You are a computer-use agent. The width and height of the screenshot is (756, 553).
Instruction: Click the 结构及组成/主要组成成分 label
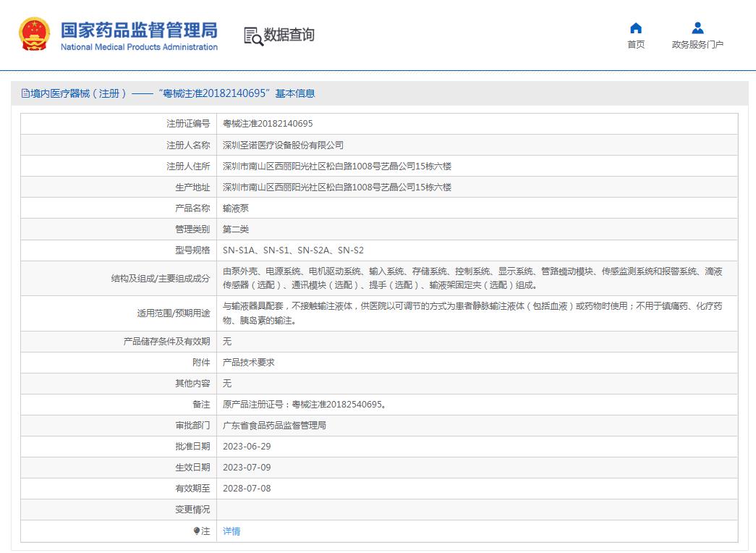[161, 279]
